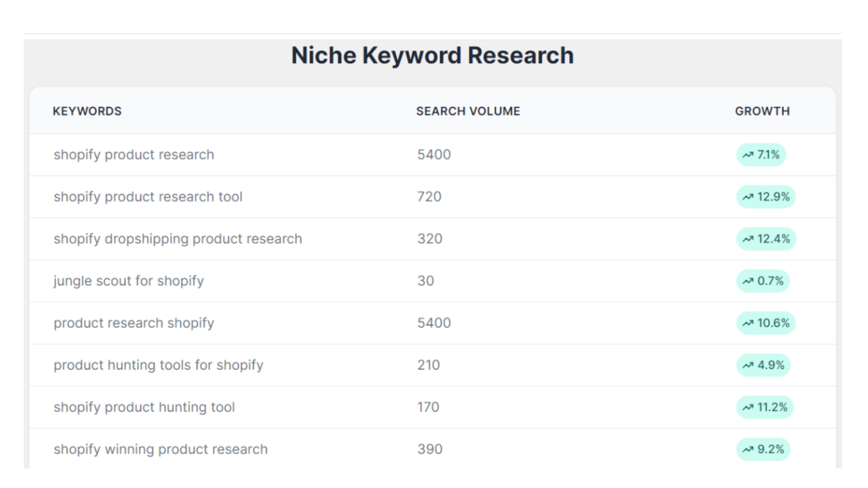Select keyword 'shopify product hunting tool'
This screenshot has width=868, height=488.
coord(144,407)
